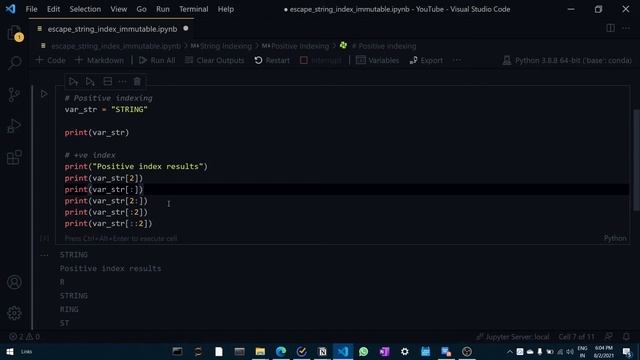Click Run All in notebook toolbar
The width and height of the screenshot is (640, 360).
coord(157,60)
